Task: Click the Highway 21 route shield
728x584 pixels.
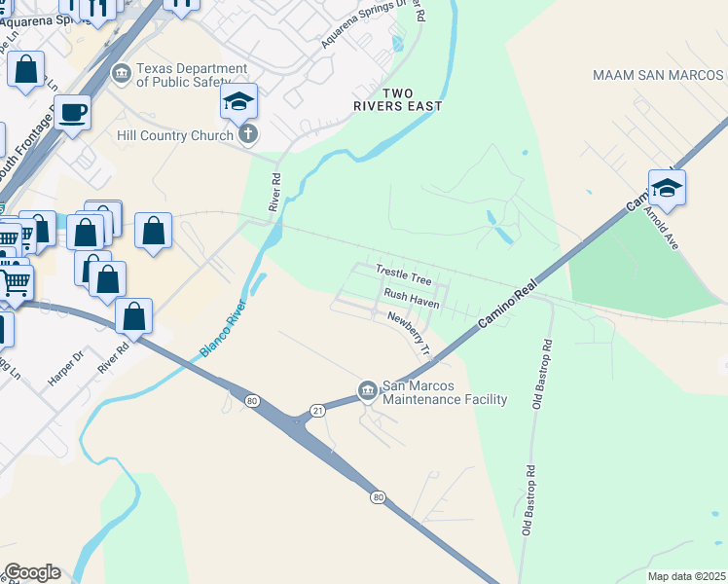Action: 317,411
